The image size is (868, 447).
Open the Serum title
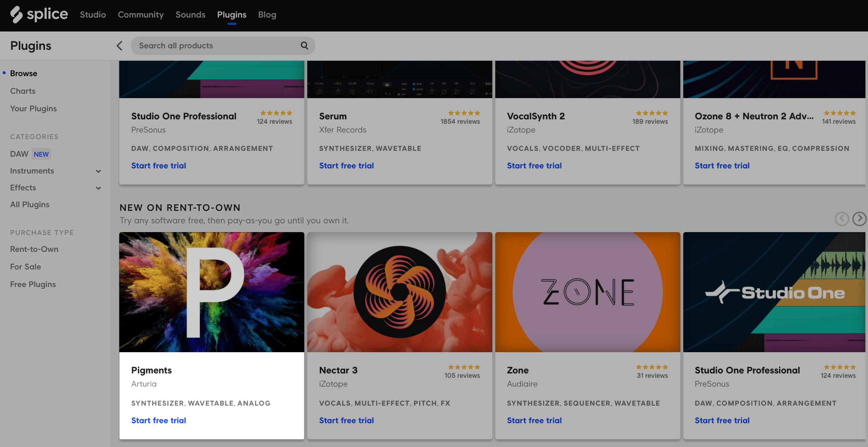tap(333, 116)
